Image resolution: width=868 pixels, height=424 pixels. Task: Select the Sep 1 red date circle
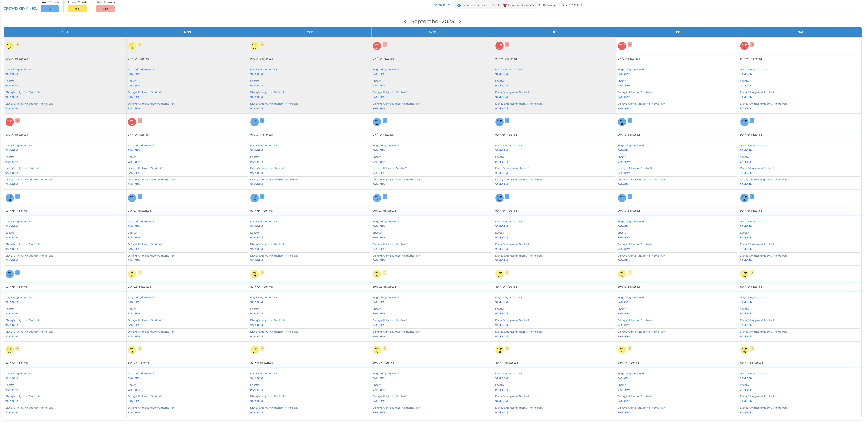click(x=622, y=46)
